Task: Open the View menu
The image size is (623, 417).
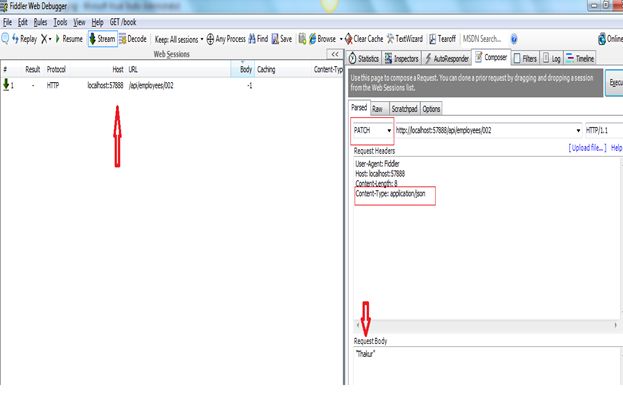Action: (x=79, y=22)
